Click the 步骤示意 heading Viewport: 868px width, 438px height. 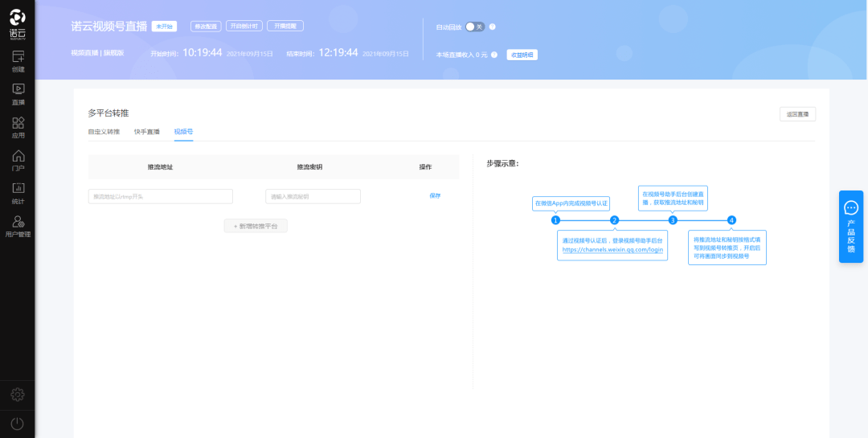point(502,164)
